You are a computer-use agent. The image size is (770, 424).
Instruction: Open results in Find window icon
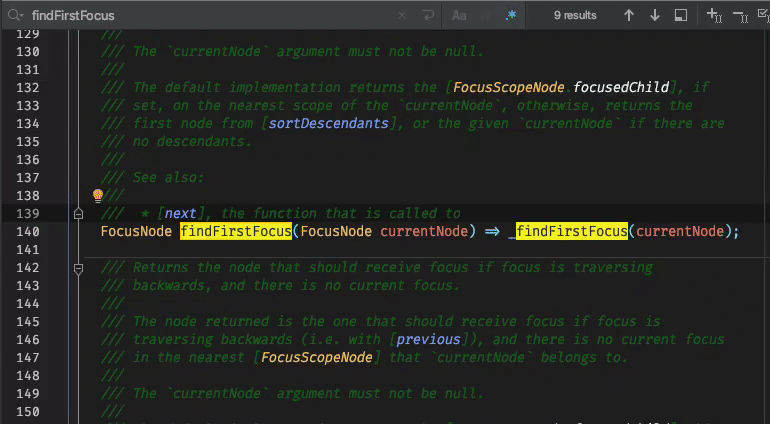(x=681, y=16)
